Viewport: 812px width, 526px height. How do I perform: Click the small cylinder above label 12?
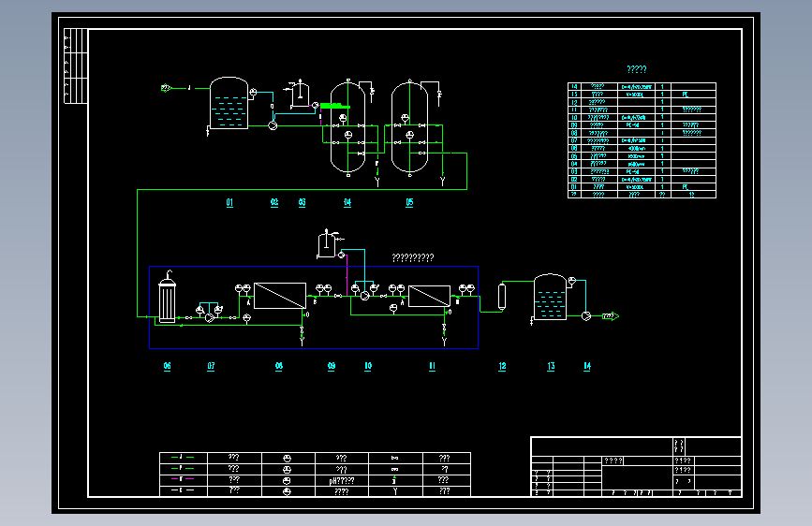502,296
